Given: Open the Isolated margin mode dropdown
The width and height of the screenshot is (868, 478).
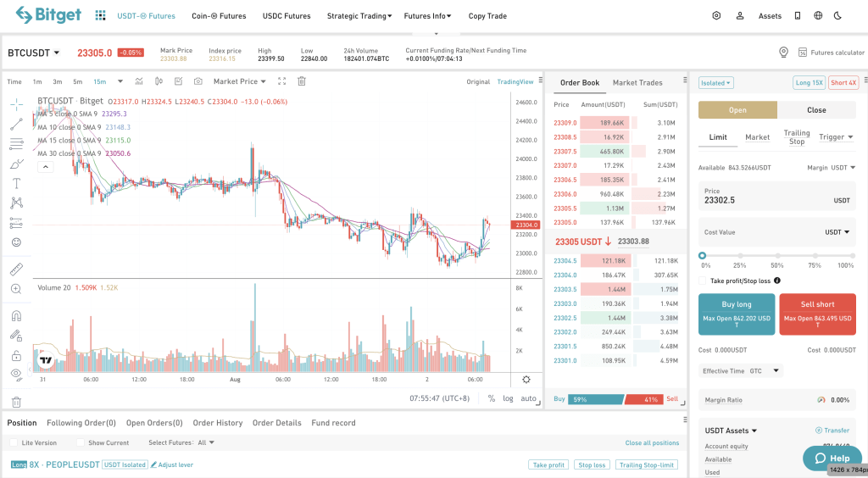Looking at the screenshot, I should click(x=715, y=83).
